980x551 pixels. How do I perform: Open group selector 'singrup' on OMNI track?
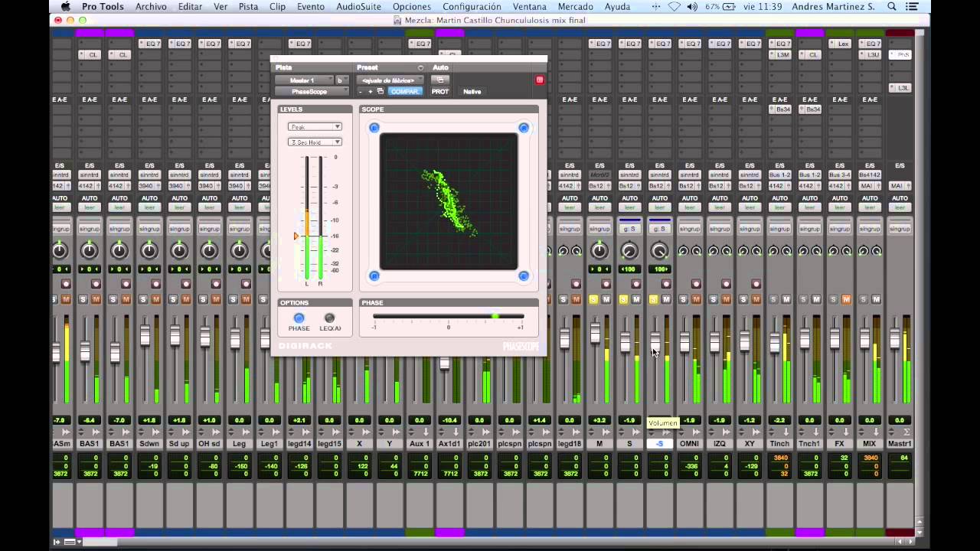690,229
